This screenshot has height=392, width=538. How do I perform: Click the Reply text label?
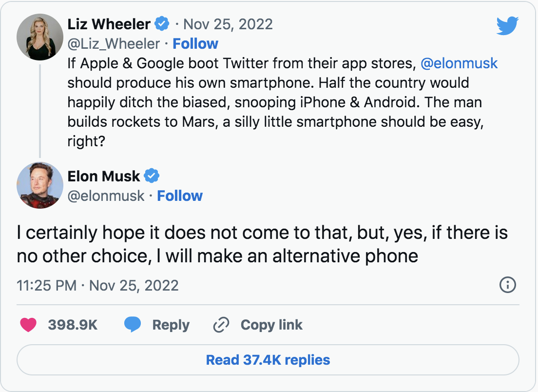(171, 325)
